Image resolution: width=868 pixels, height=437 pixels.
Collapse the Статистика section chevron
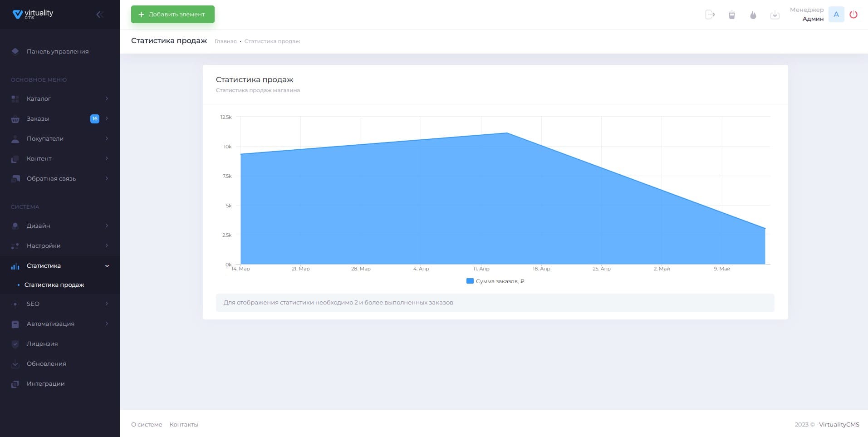tap(107, 266)
